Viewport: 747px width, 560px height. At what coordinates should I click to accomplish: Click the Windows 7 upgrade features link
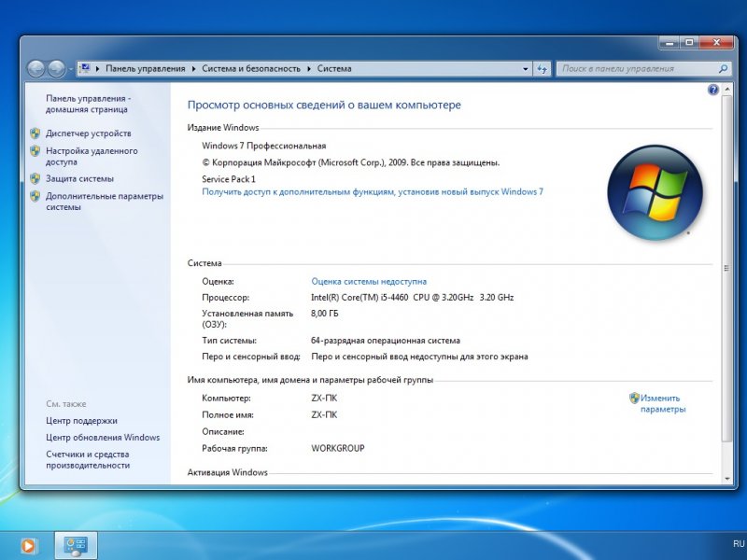click(x=373, y=192)
